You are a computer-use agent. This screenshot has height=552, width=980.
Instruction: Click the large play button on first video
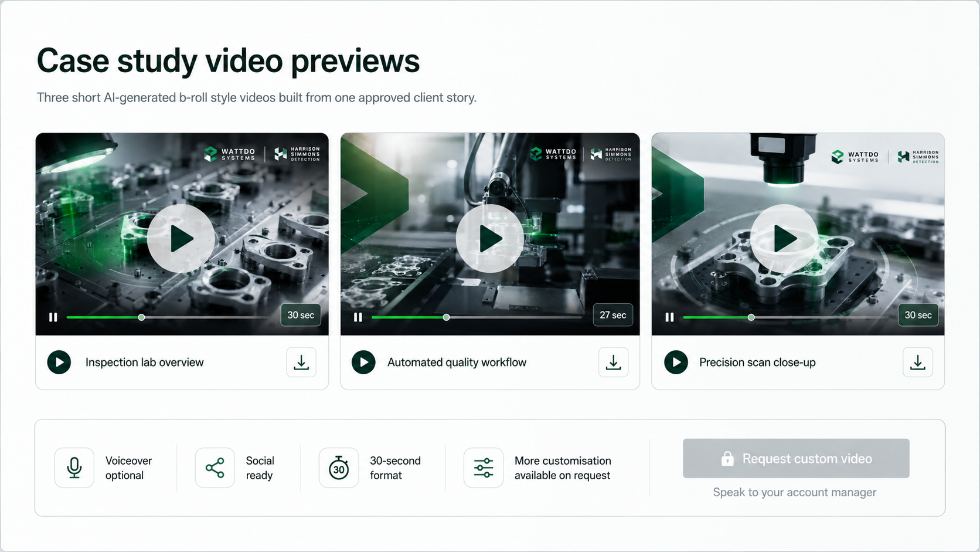click(181, 239)
